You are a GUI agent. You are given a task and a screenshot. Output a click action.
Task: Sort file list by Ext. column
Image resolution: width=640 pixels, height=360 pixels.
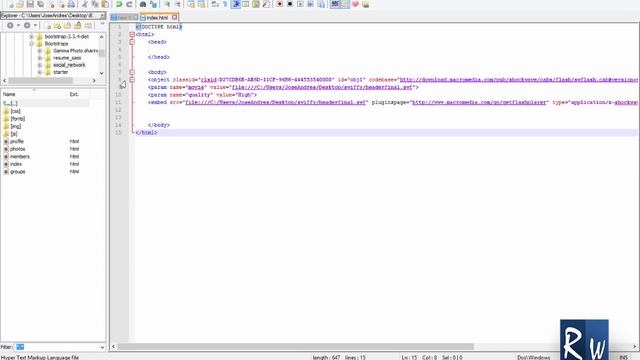tap(74, 94)
